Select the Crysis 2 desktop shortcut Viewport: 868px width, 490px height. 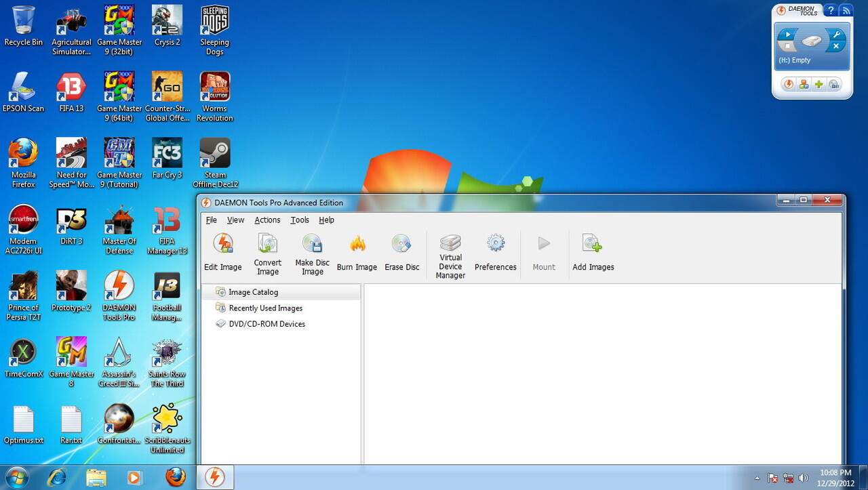167,26
